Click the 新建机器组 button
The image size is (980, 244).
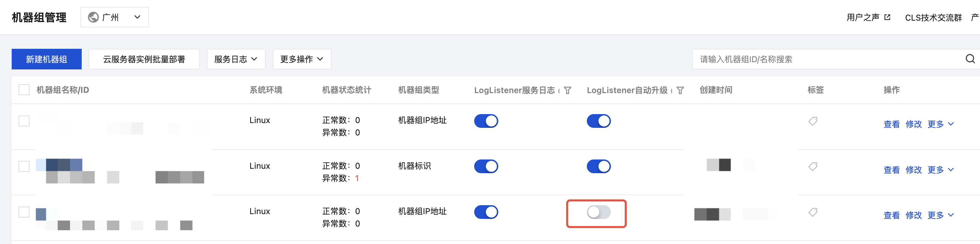point(46,59)
